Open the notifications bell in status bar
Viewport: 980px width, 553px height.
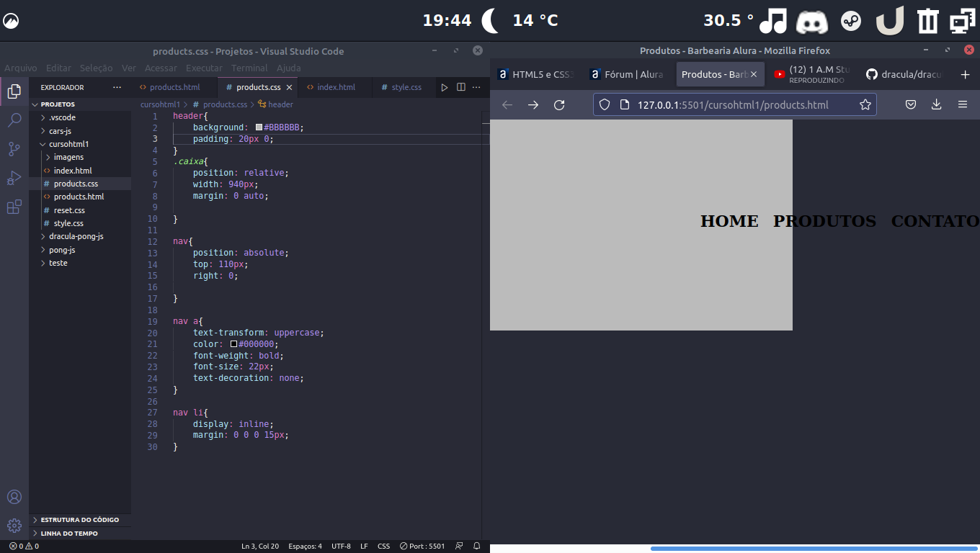[x=476, y=546]
